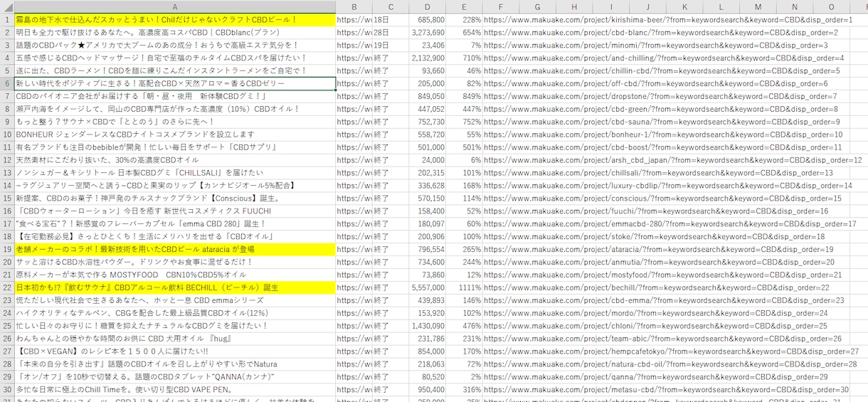Select row 12 header
This screenshot has height=402, width=868.
(6, 160)
